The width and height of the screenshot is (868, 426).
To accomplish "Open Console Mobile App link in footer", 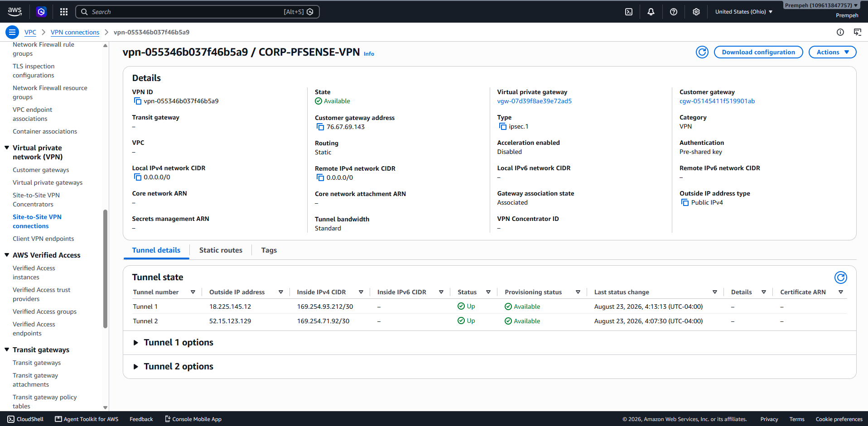I will click(193, 419).
